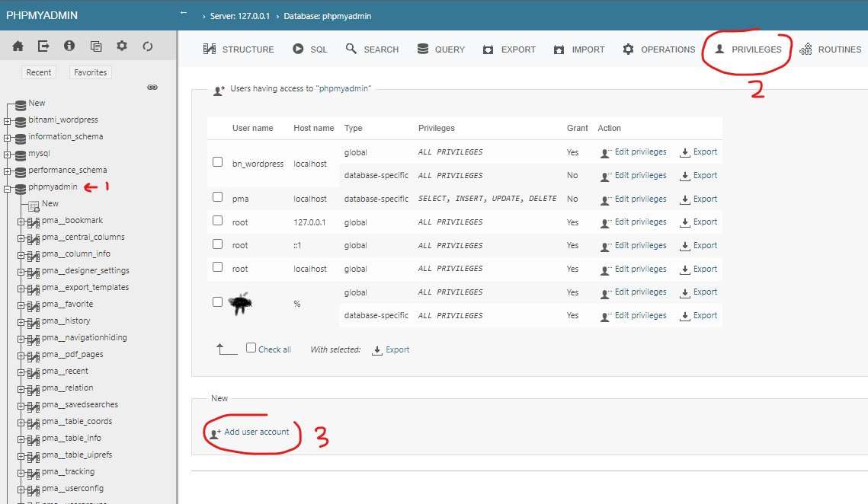This screenshot has width=868, height=504.
Task: Click Edit privileges for bn_wordpress global row
Action: [640, 152]
